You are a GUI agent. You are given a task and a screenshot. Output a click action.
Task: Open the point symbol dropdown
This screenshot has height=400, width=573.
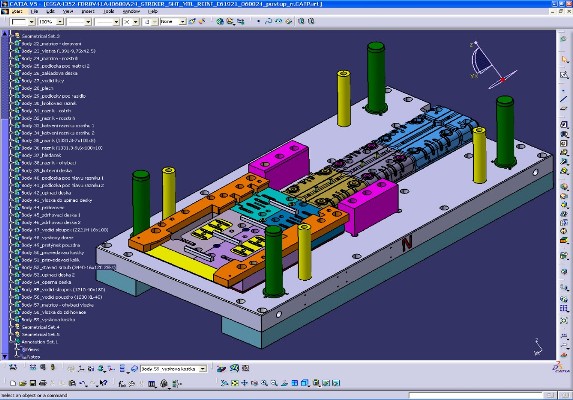[136, 22]
